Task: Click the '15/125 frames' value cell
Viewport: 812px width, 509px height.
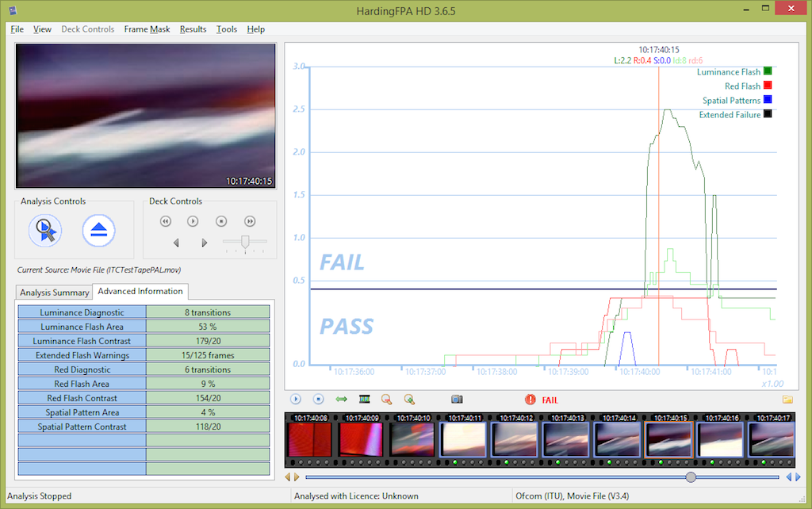Action: (208, 355)
